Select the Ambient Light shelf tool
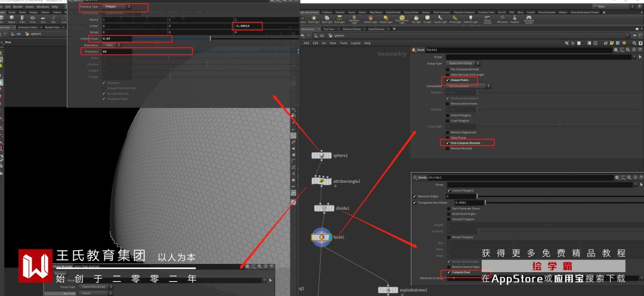Image resolution: width=644 pixels, height=296 pixels. coord(470,19)
